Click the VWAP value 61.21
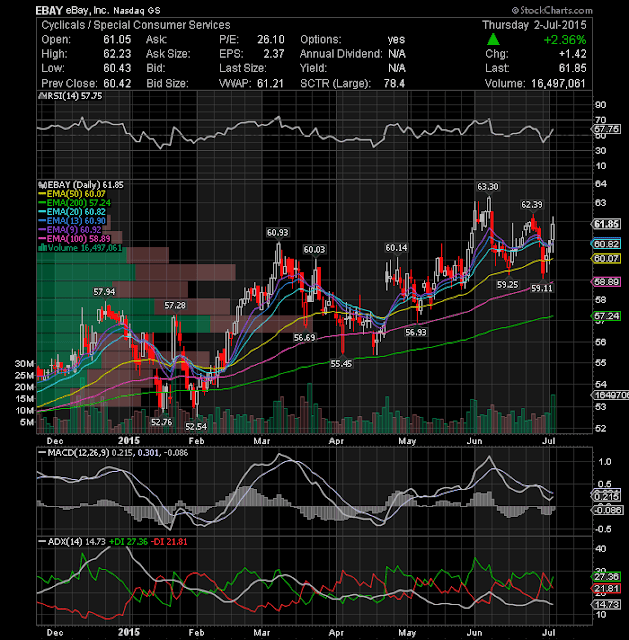 270,83
